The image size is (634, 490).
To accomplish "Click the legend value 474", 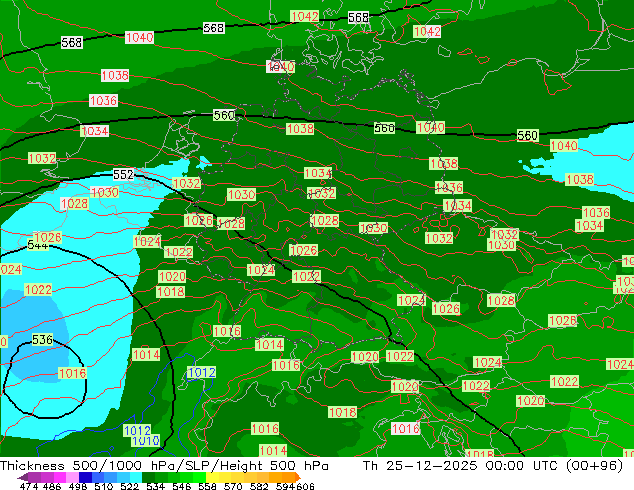I will (x=29, y=486).
